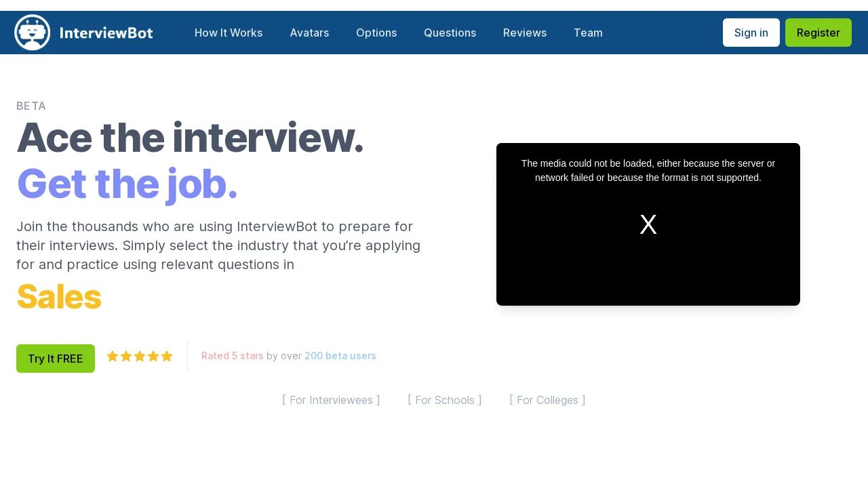
Task: Select the first yellow star in the rating
Action: 113,356
